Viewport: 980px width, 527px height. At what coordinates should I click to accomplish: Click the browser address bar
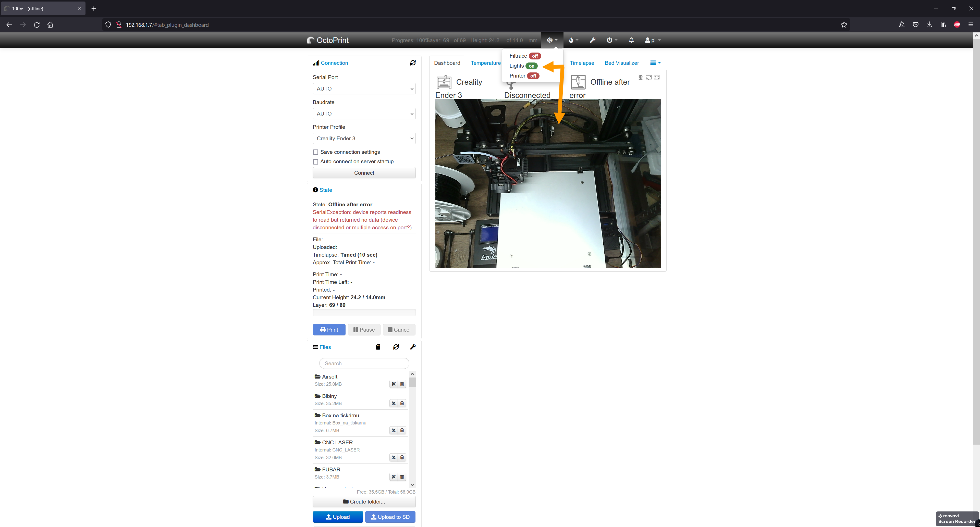475,25
